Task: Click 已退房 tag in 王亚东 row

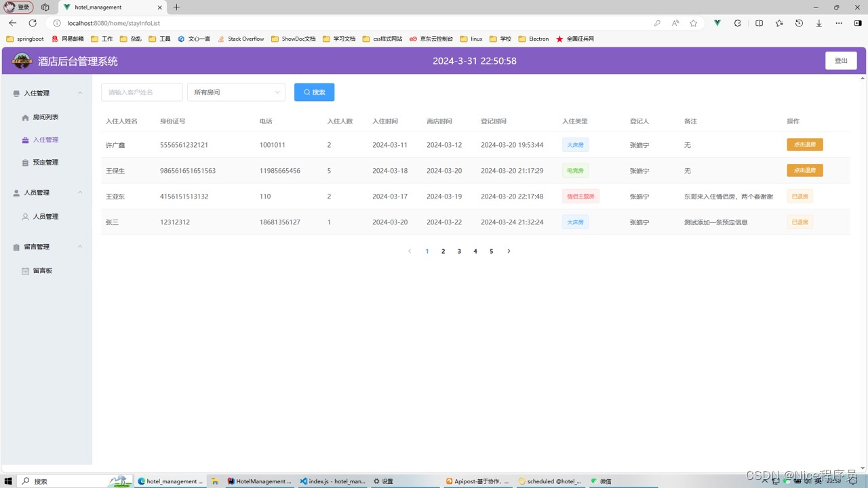Action: click(x=800, y=197)
